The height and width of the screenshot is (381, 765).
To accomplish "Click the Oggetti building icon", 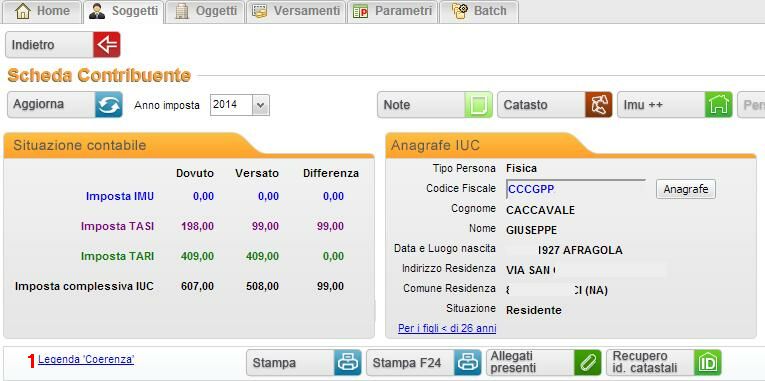I will [x=181, y=11].
